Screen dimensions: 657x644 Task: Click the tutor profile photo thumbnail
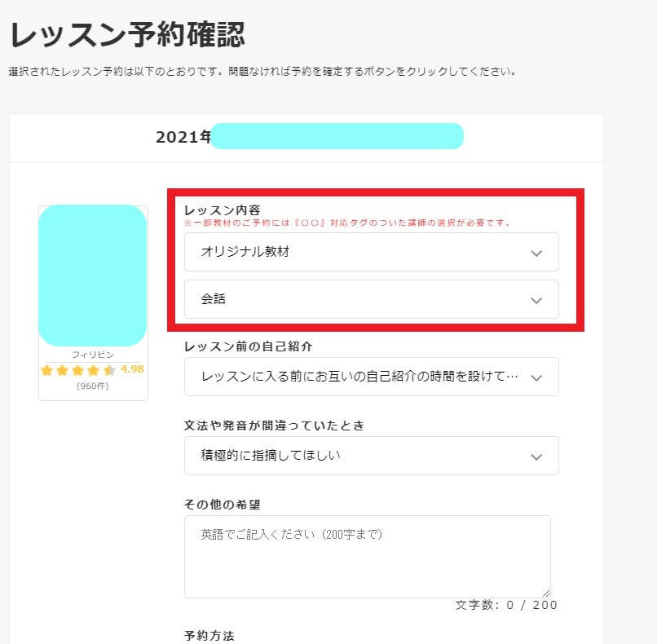pos(93,276)
